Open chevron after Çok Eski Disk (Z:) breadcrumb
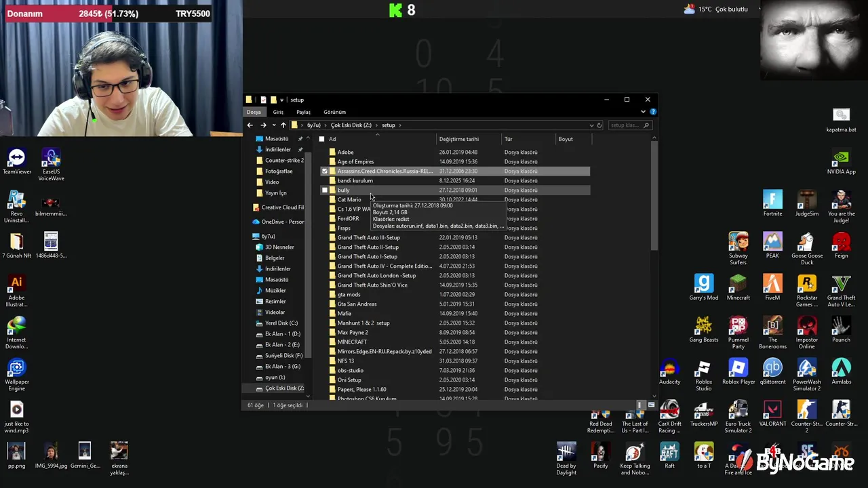 [x=376, y=125]
